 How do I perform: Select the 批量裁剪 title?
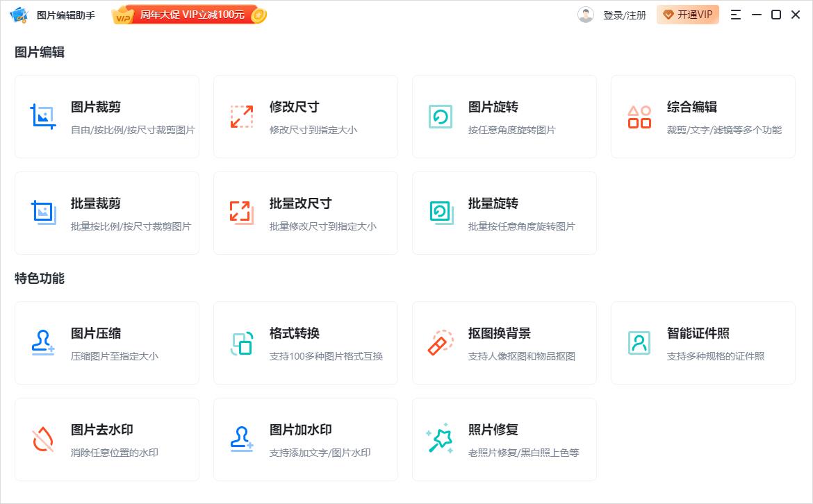click(95, 203)
